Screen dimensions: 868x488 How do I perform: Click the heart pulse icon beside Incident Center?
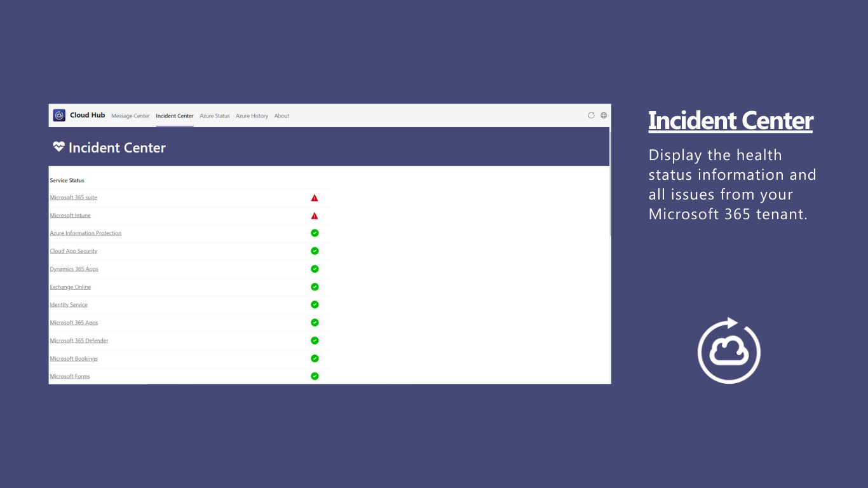pos(59,147)
